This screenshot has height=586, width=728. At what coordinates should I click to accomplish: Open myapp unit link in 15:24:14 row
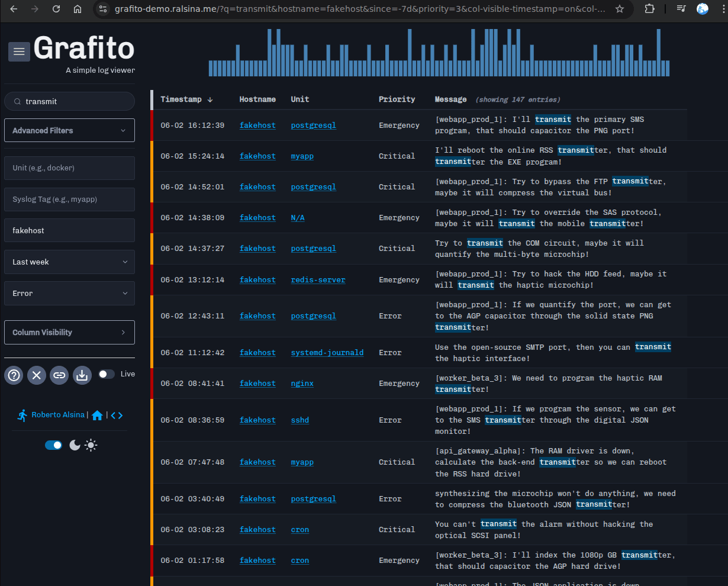(x=302, y=156)
